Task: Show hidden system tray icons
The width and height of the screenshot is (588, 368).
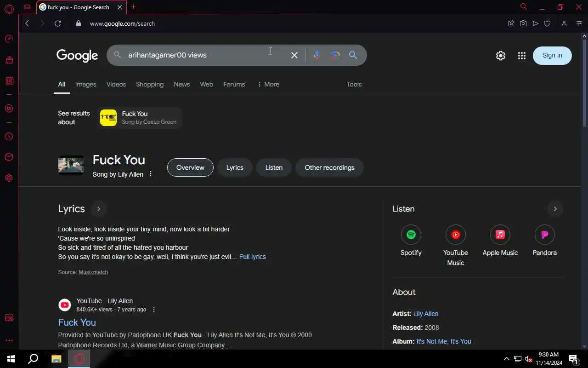Action: [506, 359]
